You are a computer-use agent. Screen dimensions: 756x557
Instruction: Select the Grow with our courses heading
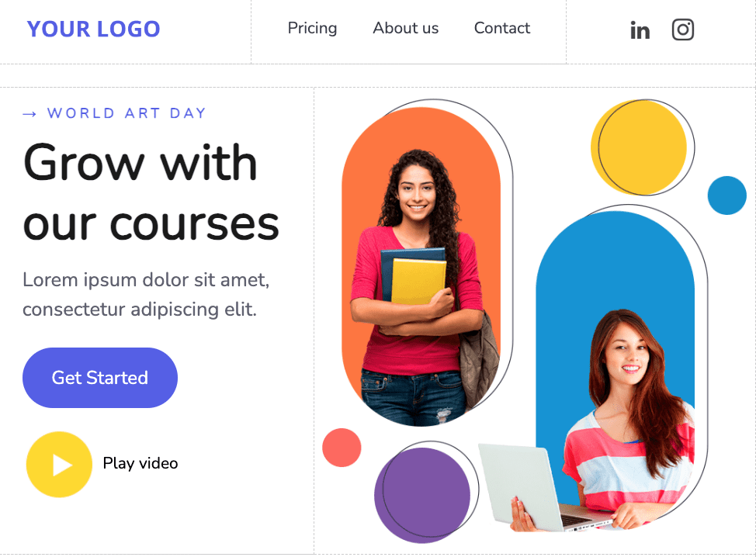(151, 192)
